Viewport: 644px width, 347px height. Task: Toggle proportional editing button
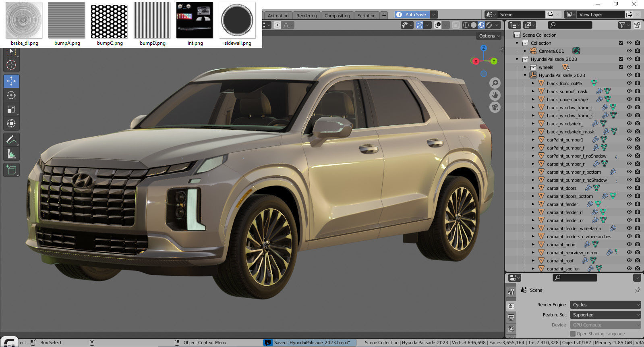point(277,25)
